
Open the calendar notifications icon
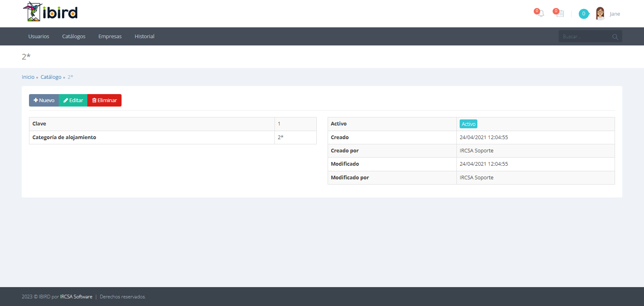[560, 13]
